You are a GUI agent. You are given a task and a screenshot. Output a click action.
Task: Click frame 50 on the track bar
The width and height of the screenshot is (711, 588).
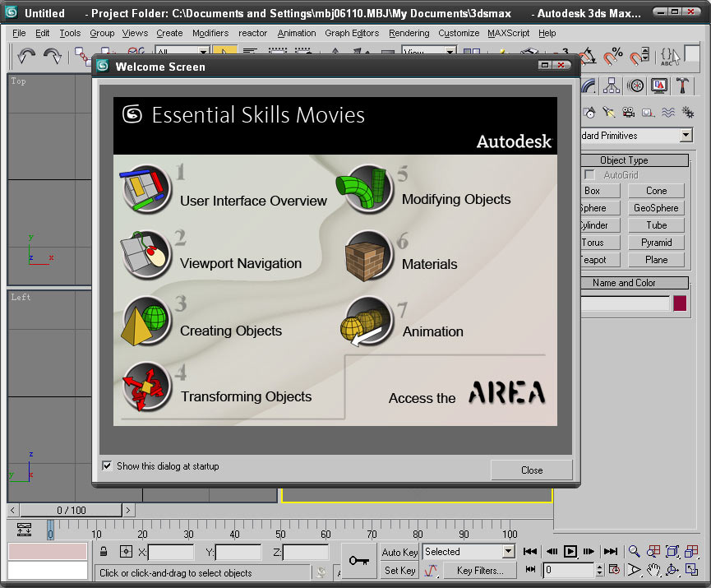pos(280,529)
